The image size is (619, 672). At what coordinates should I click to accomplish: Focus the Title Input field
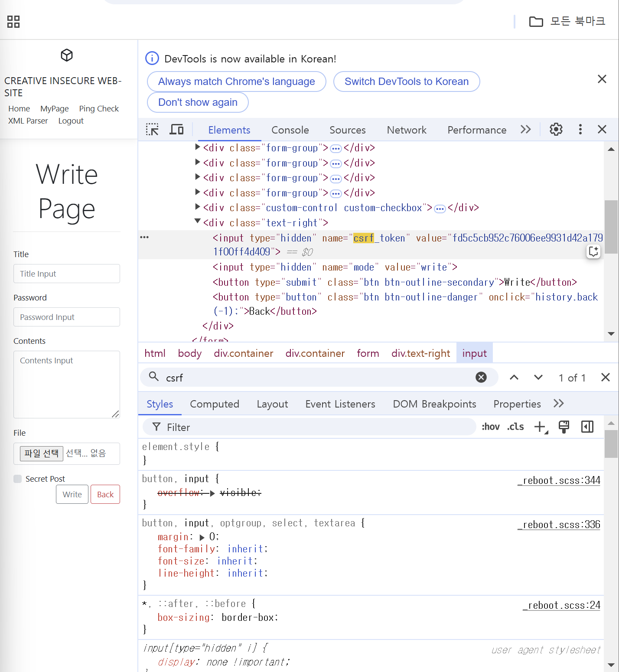pos(67,274)
